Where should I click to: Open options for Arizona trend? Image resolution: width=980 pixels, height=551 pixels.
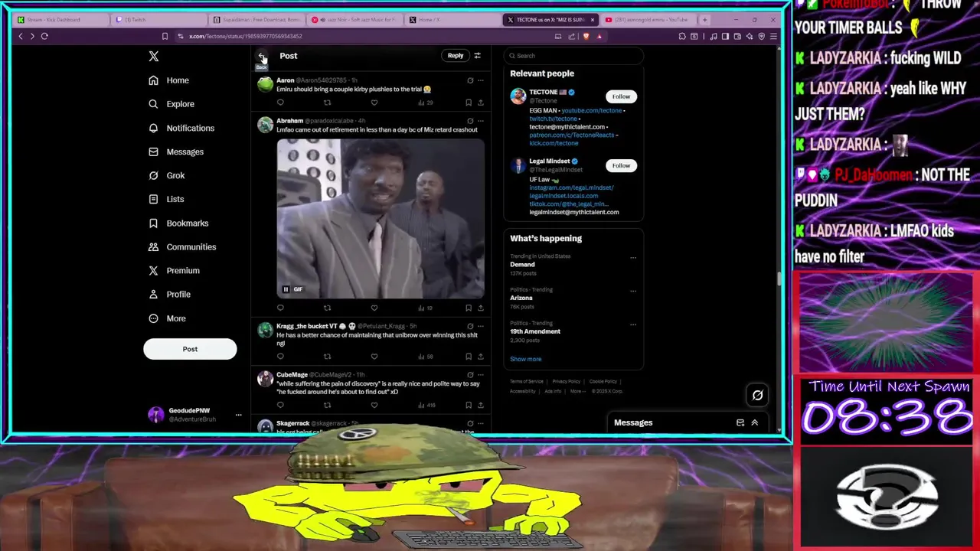point(633,291)
